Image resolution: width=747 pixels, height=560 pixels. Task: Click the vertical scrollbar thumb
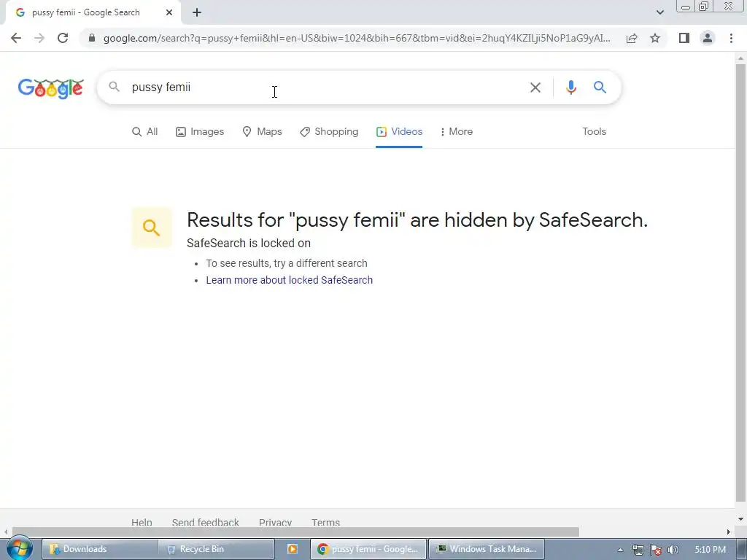[x=740, y=282]
